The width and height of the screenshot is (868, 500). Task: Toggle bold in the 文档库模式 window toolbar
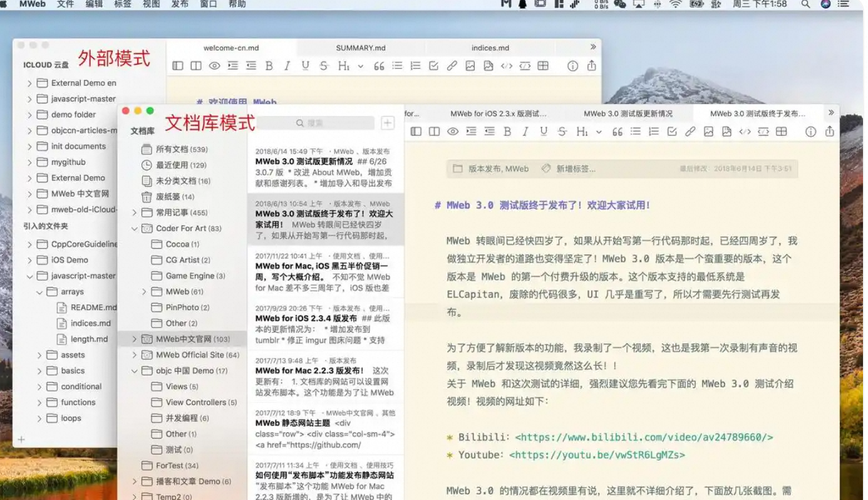[x=507, y=132]
